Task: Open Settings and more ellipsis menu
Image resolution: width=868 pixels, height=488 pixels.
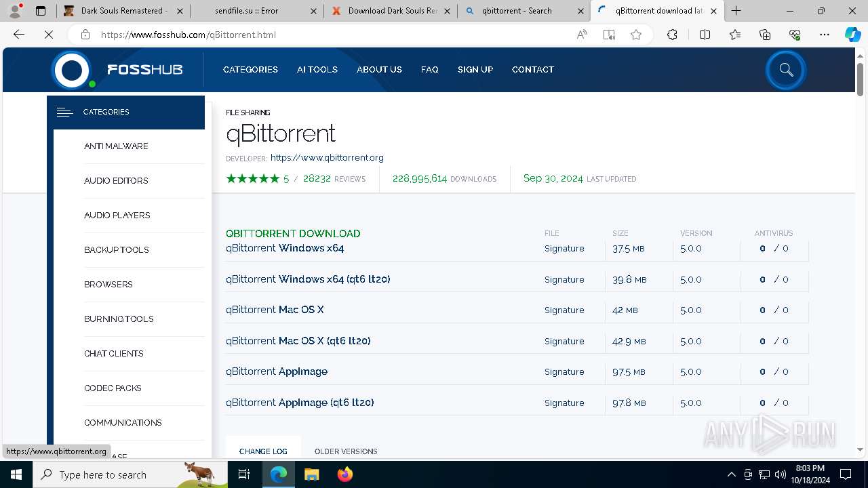Action: pos(825,35)
